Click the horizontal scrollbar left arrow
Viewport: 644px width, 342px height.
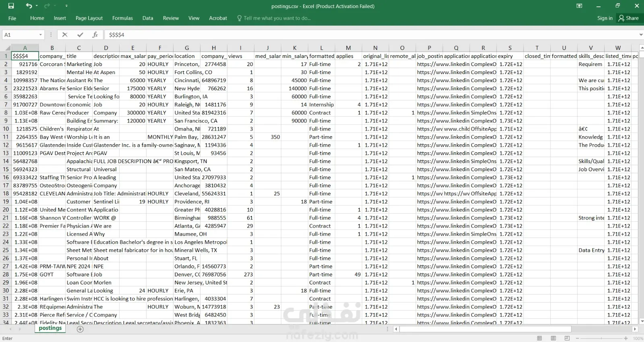click(396, 329)
